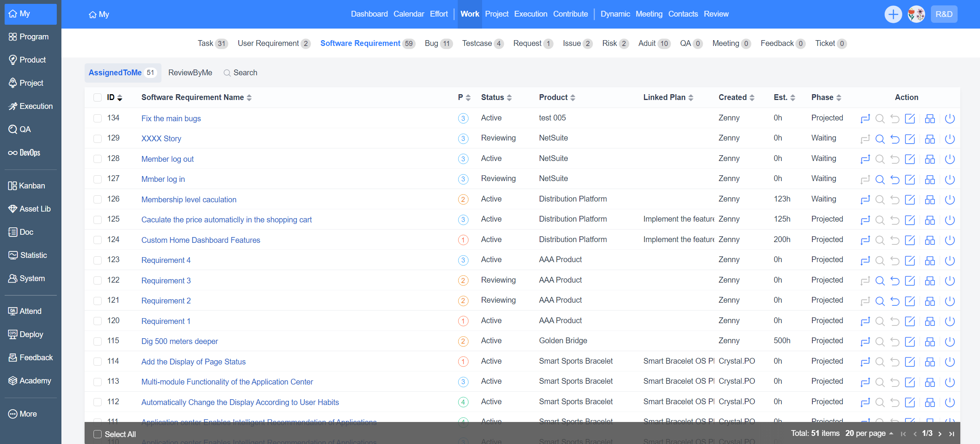This screenshot has height=444, width=980.
Task: Click the user avatar in the top bar
Action: click(916, 14)
